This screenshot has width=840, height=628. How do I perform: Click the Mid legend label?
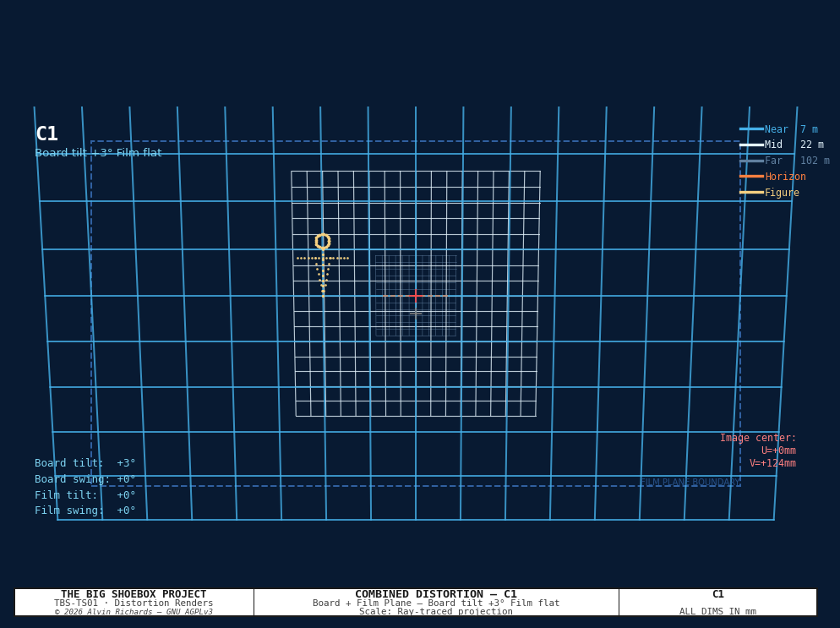point(773,145)
